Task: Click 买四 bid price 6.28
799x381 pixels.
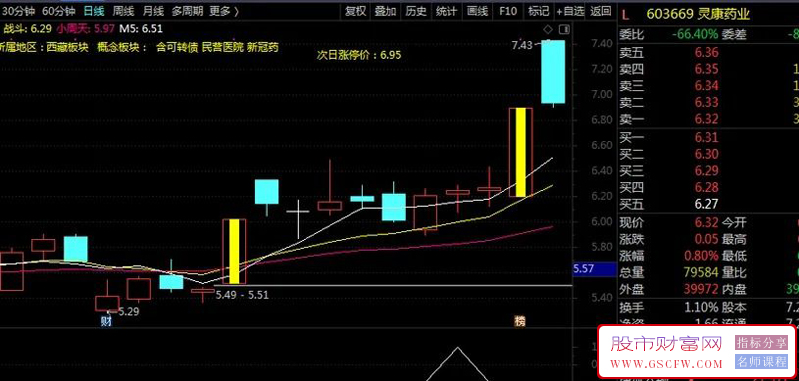Action: pyautogui.click(x=706, y=187)
